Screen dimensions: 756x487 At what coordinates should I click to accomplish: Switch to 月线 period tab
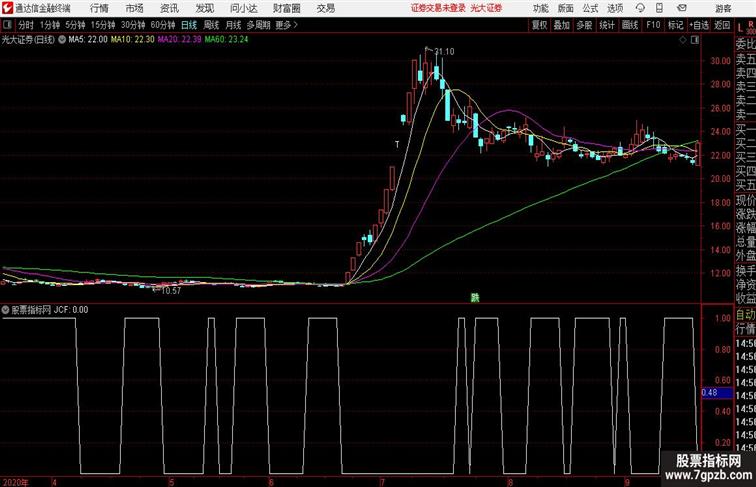233,25
